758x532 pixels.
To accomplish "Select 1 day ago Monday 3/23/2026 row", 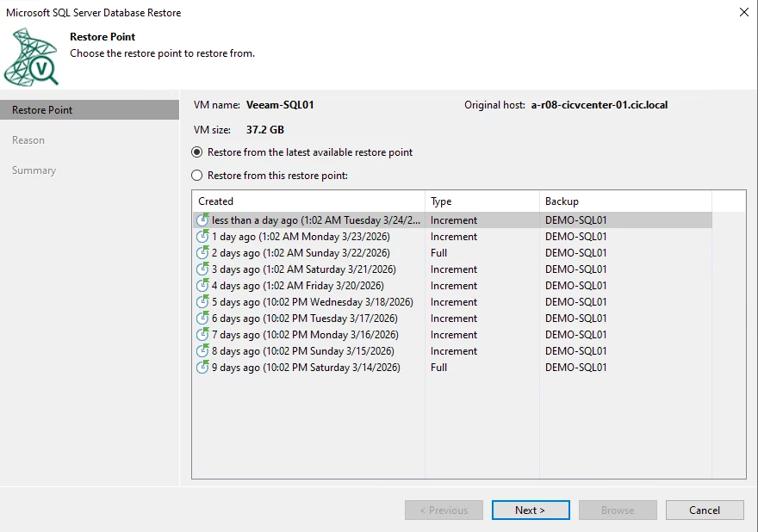I will [x=452, y=236].
